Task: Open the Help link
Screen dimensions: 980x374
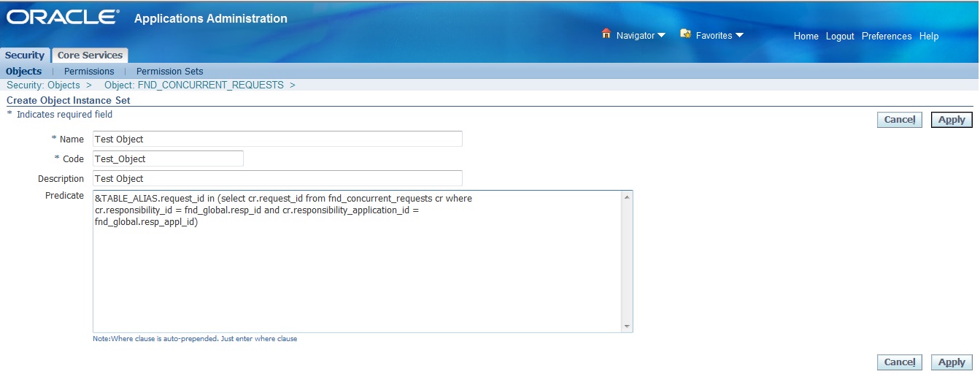Action: [929, 36]
